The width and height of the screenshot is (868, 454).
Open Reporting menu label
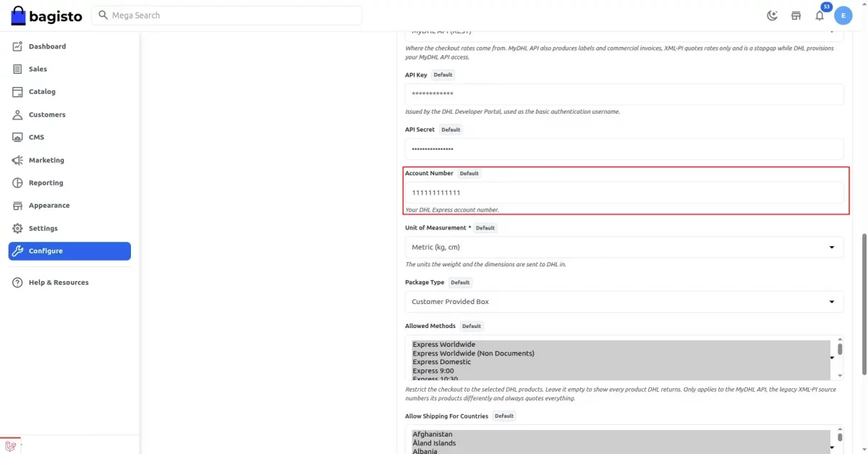click(46, 183)
